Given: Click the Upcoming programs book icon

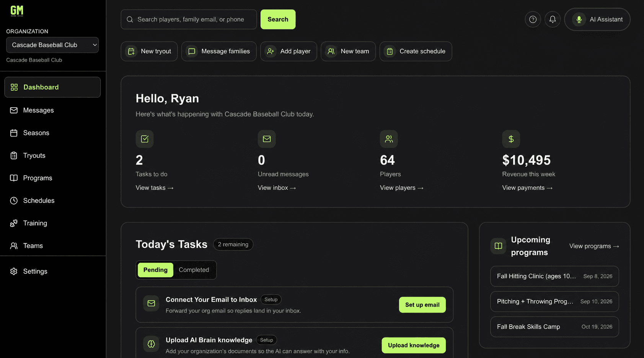Looking at the screenshot, I should 498,246.
